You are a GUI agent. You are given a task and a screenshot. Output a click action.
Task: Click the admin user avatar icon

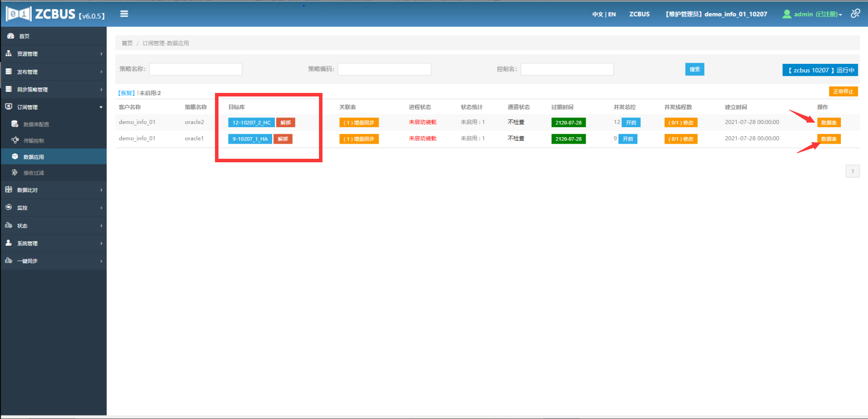[x=787, y=14]
